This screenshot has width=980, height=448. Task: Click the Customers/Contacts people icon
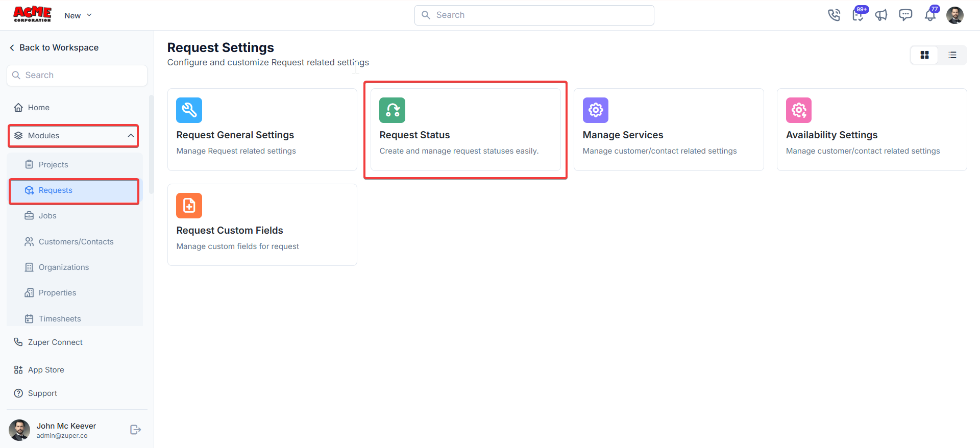(29, 241)
